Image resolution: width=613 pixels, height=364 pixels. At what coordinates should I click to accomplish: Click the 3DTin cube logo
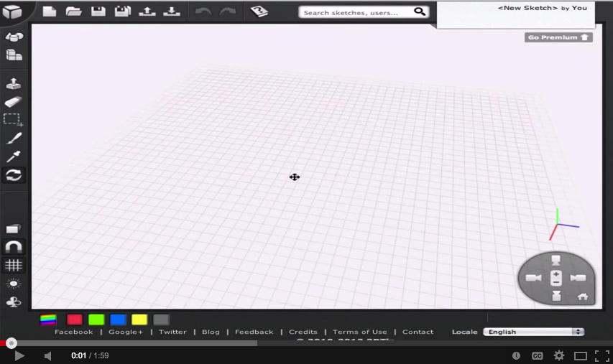point(12,11)
